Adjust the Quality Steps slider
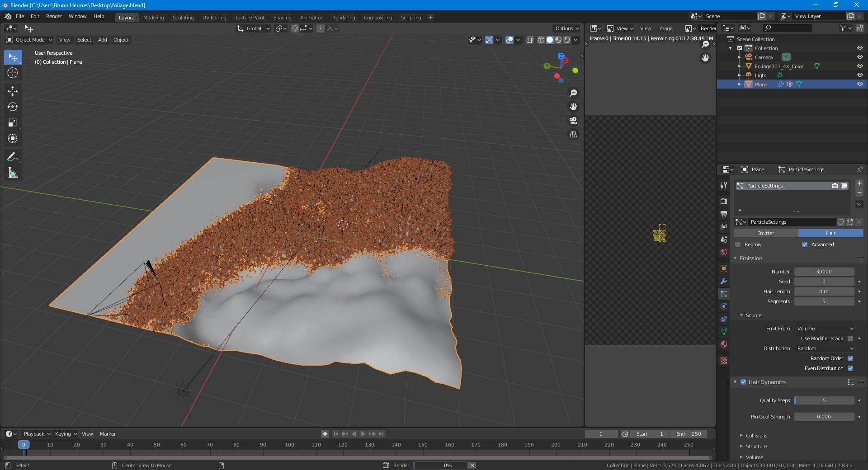This screenshot has width=868, height=470. pyautogui.click(x=824, y=400)
